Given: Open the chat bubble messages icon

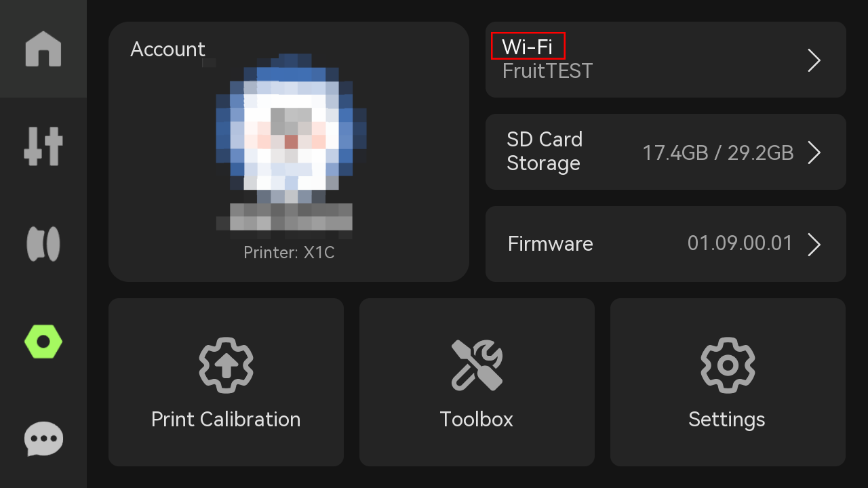Looking at the screenshot, I should 43,439.
